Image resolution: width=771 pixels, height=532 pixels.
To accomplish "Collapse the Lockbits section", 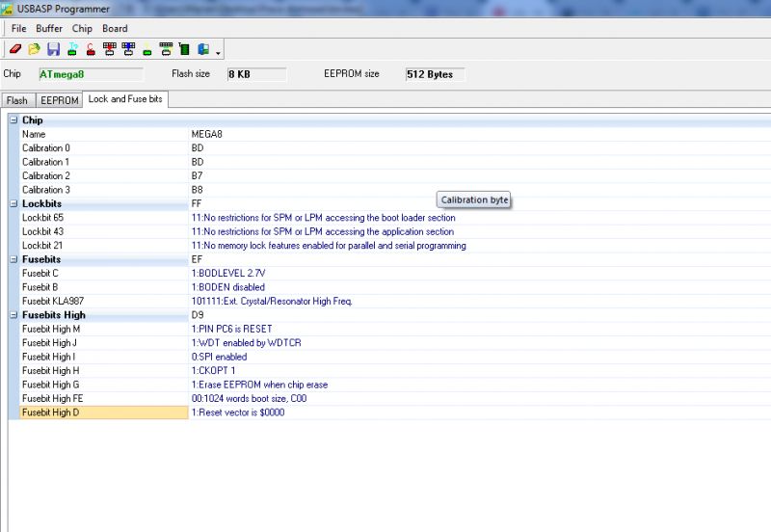I will pyautogui.click(x=13, y=203).
